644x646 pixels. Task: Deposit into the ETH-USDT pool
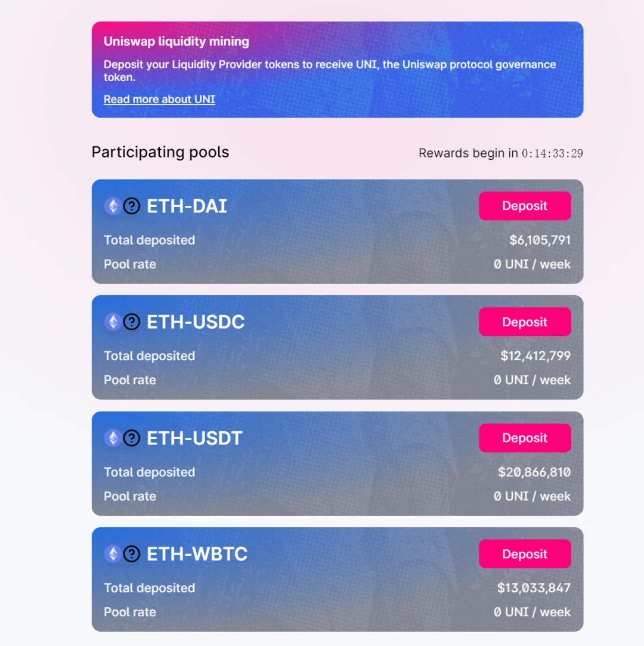[525, 438]
